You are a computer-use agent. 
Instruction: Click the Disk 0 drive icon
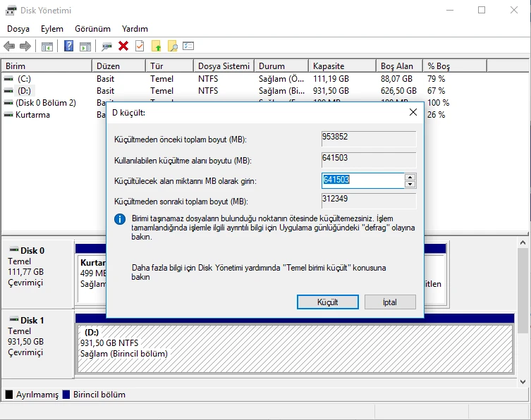coord(14,249)
